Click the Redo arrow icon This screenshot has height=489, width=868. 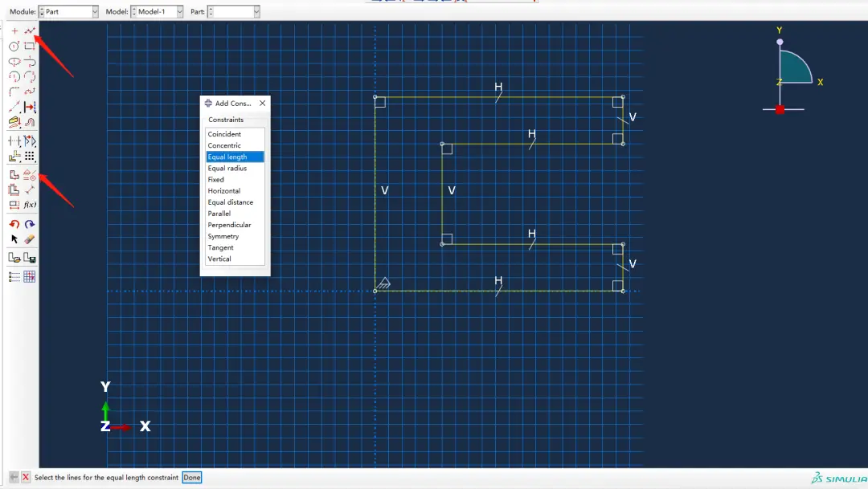coord(30,224)
